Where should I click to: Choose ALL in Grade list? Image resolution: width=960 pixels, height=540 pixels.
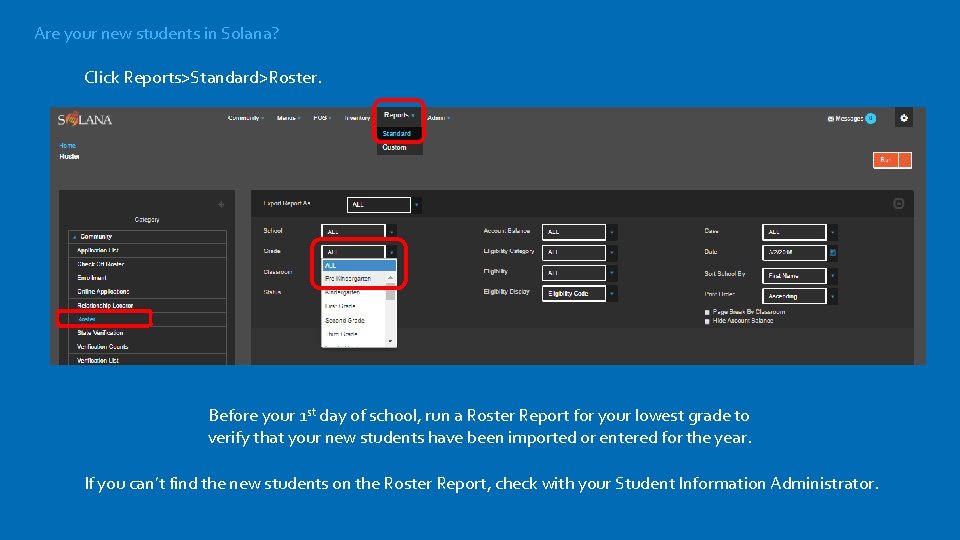(359, 266)
